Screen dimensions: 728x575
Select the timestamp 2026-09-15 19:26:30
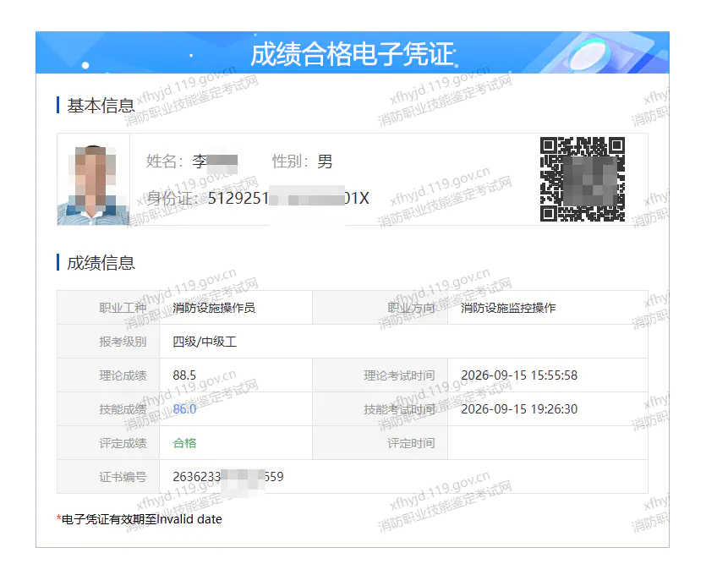tap(519, 409)
